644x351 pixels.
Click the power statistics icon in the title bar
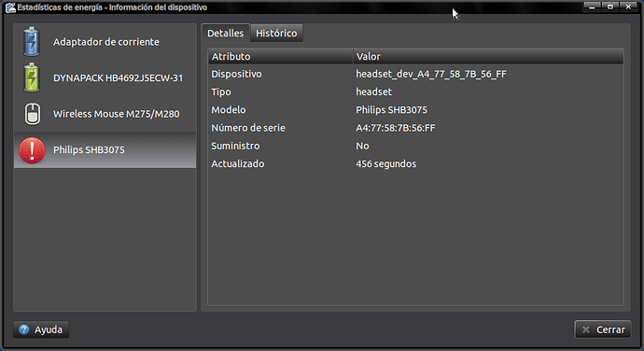(10, 7)
